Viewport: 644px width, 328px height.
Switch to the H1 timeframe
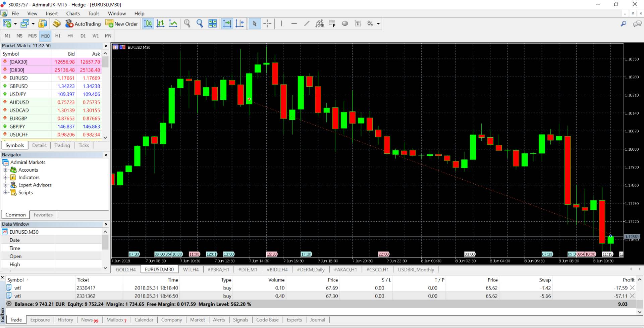click(x=58, y=36)
